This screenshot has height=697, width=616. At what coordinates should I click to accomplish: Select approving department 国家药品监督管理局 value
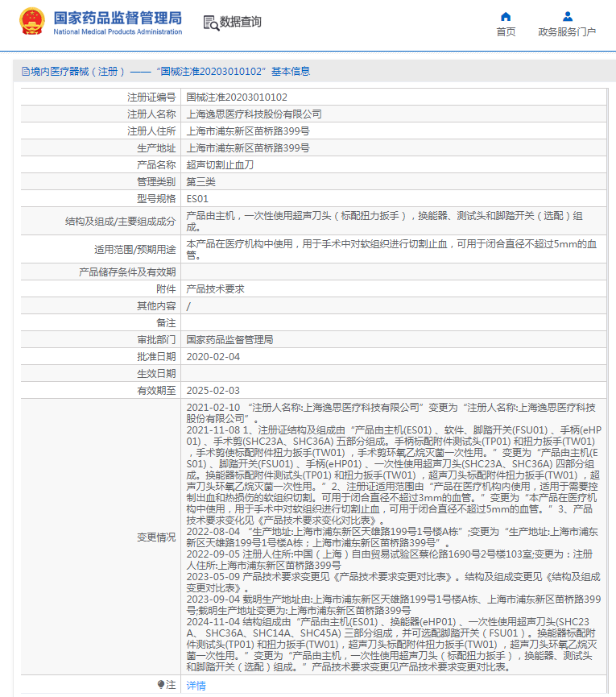tap(229, 340)
